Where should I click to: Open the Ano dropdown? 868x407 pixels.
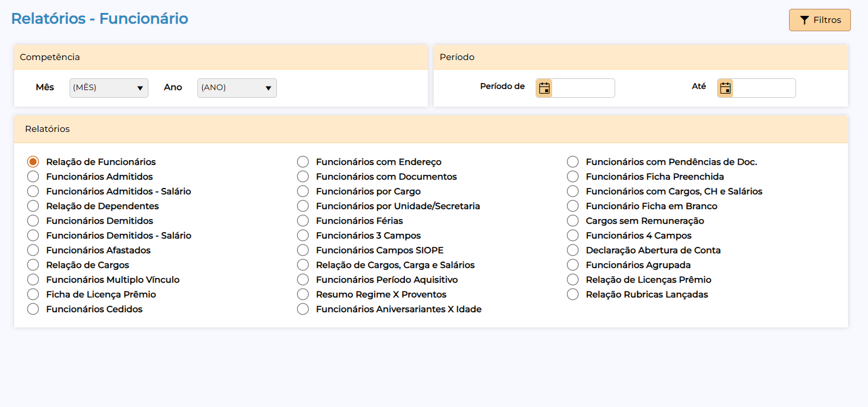236,88
